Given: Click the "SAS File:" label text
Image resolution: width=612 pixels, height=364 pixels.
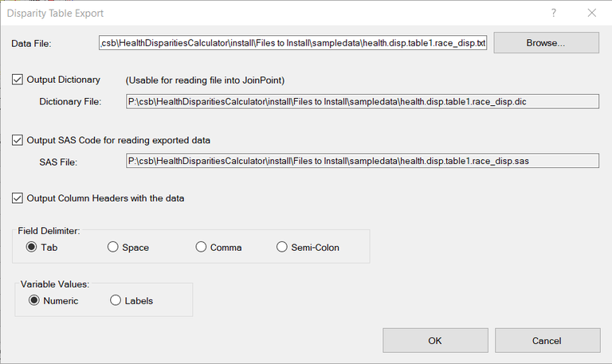Looking at the screenshot, I should coord(57,162).
